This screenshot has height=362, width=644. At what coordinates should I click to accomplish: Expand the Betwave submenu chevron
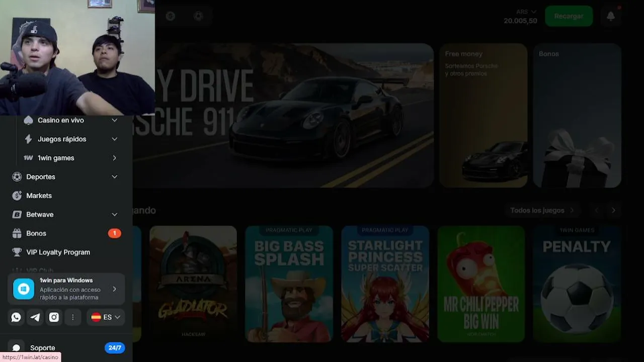114,215
